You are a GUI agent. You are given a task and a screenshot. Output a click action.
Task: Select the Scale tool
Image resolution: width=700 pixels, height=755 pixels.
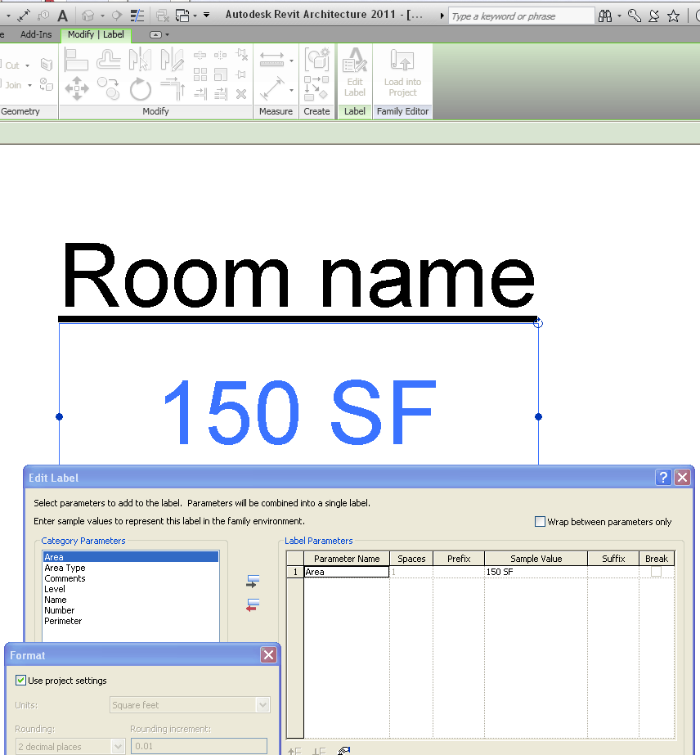coord(221,74)
